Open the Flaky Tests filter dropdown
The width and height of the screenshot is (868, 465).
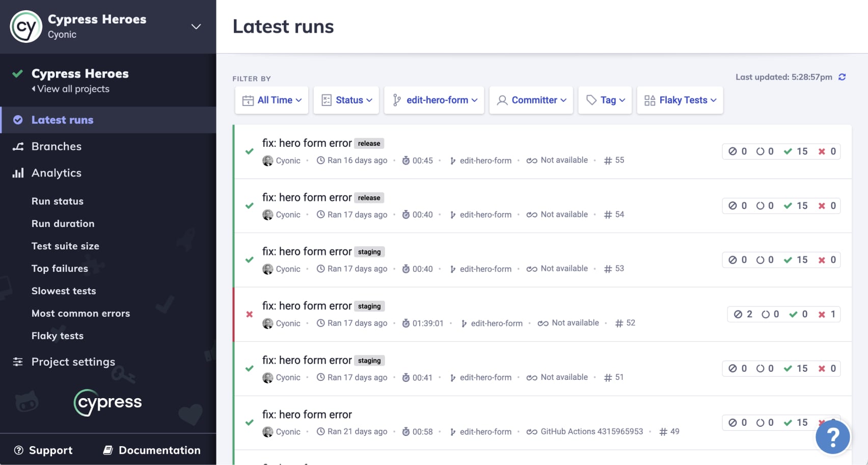point(680,100)
